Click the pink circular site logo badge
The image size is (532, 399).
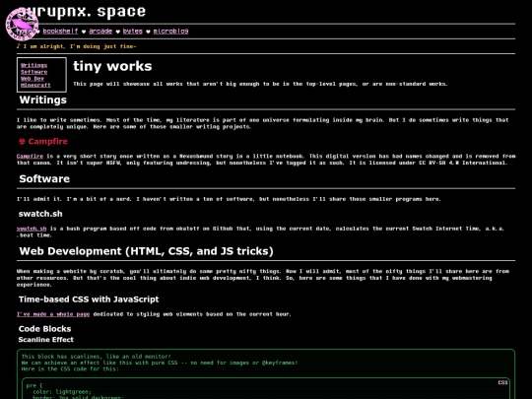pos(22,25)
